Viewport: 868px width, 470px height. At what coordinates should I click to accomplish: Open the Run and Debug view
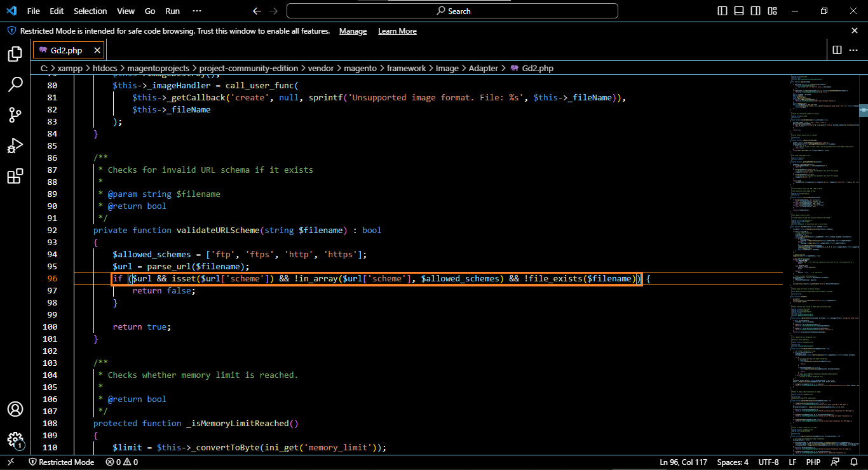click(x=15, y=145)
